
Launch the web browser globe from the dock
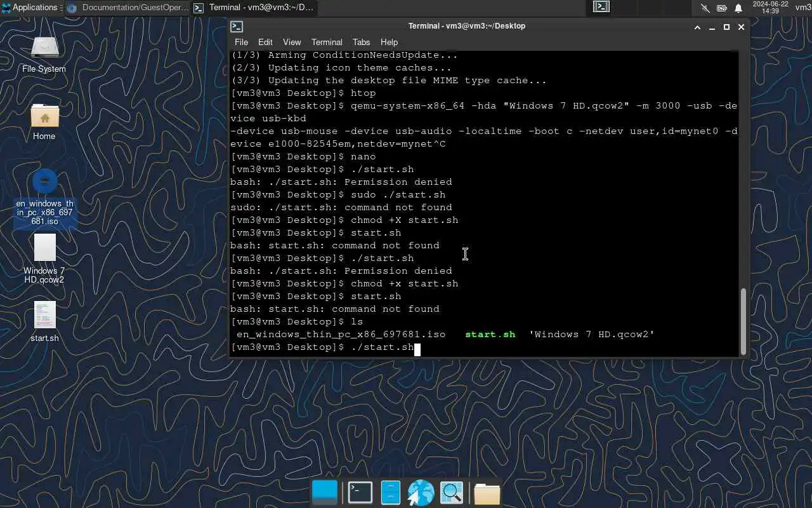tap(421, 493)
